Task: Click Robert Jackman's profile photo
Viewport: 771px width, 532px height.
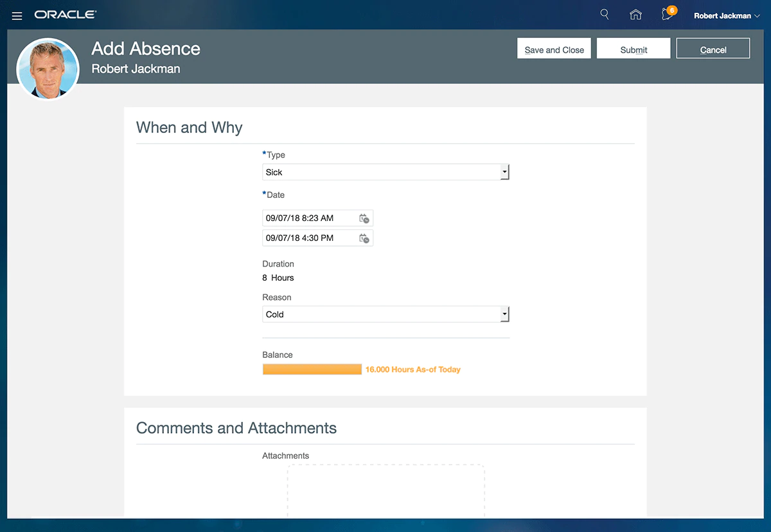Action: coord(48,69)
